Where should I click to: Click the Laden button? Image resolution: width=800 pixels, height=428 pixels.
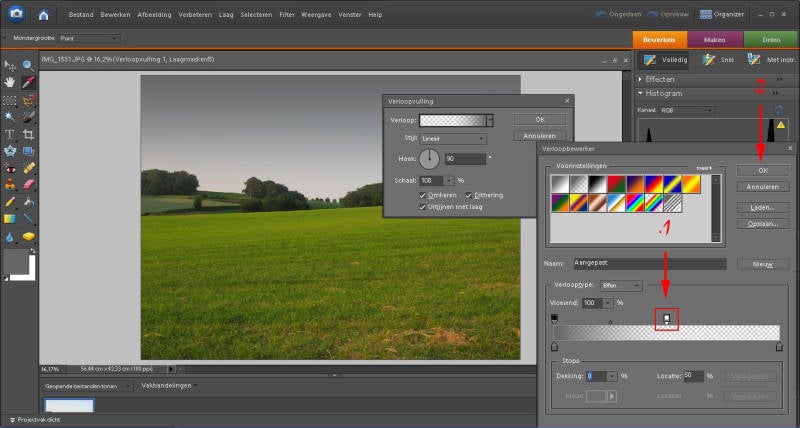click(762, 206)
